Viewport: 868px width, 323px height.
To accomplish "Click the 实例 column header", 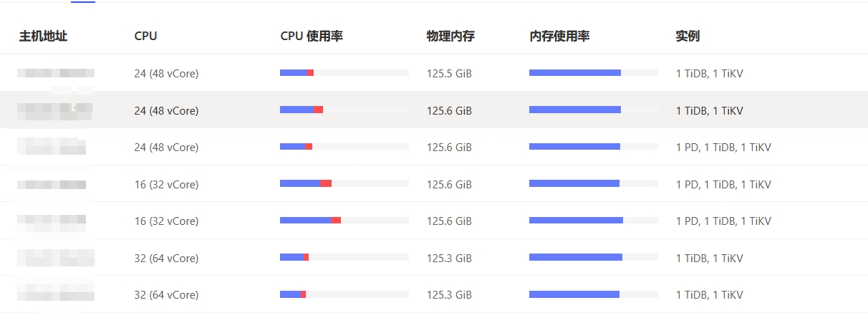I will [688, 36].
